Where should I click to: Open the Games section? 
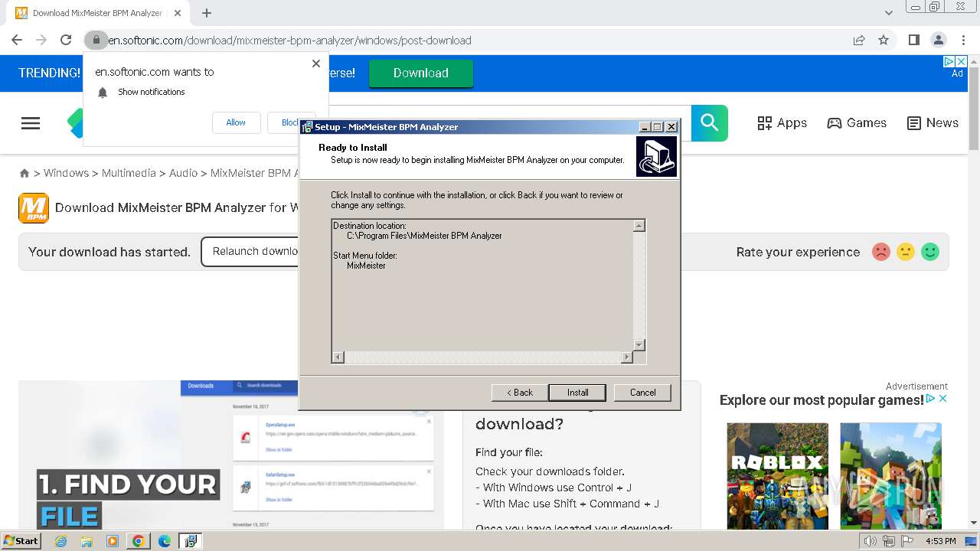pyautogui.click(x=857, y=123)
